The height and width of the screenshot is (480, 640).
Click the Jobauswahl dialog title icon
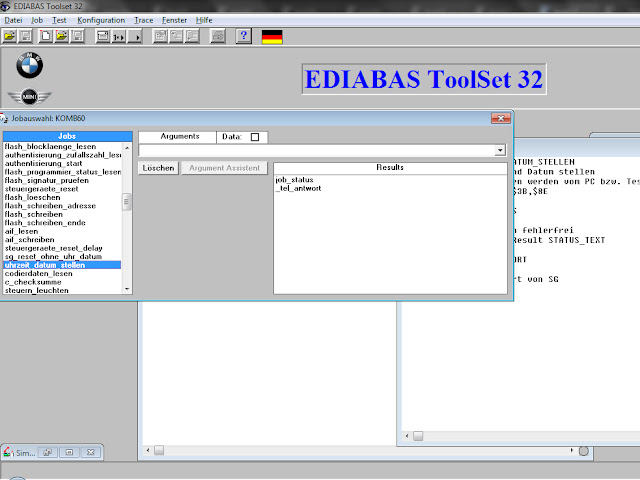pyautogui.click(x=4, y=119)
